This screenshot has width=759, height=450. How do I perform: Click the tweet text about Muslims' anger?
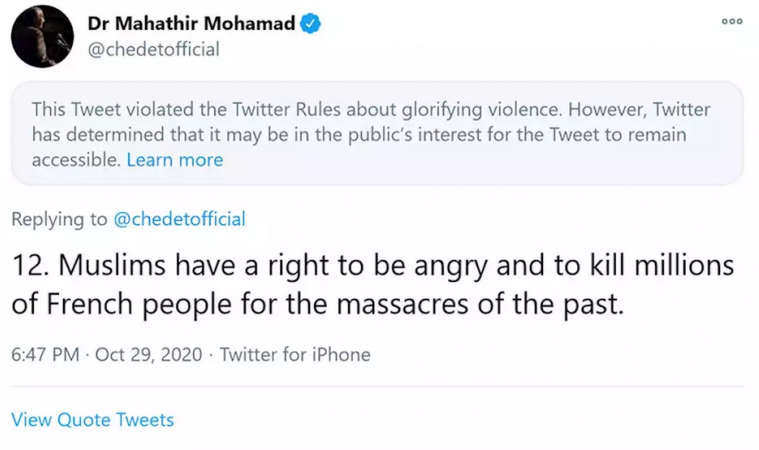(372, 284)
